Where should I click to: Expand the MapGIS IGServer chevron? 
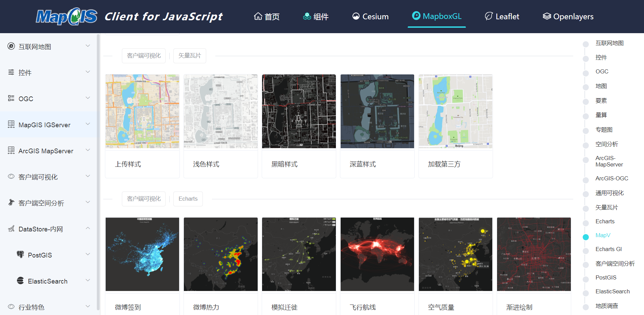click(x=88, y=124)
